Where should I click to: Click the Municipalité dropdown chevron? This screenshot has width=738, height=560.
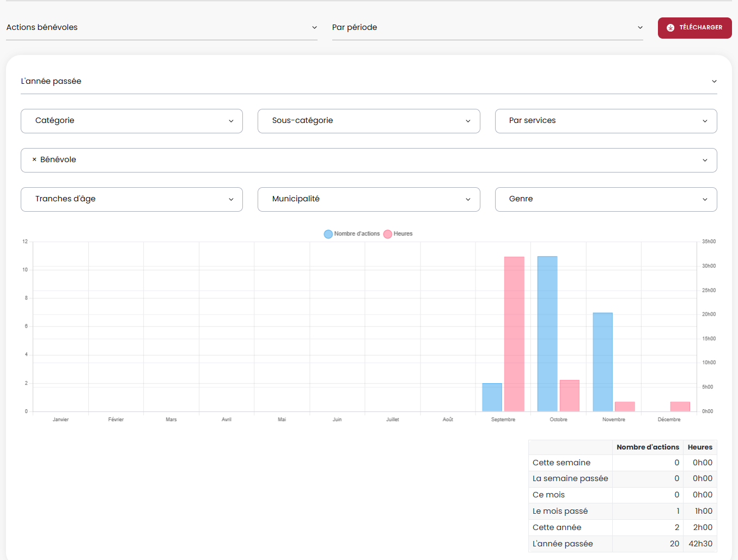468,199
